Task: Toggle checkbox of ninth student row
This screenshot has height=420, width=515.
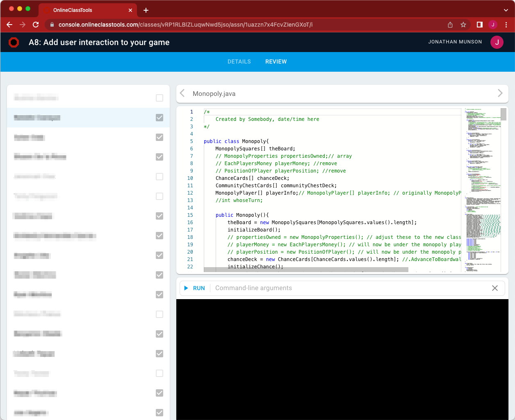Action: point(160,255)
